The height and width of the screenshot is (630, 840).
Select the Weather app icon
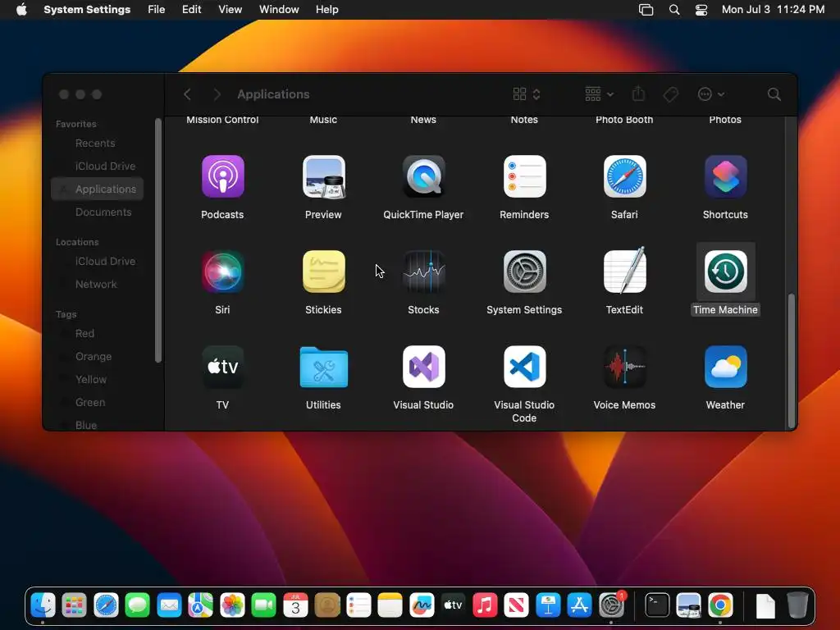pyautogui.click(x=725, y=367)
